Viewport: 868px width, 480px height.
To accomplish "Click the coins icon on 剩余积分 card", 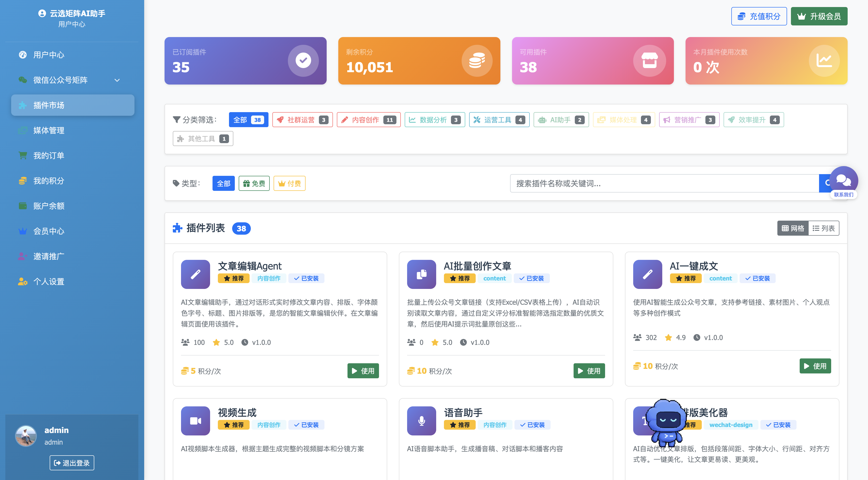I will tap(477, 61).
